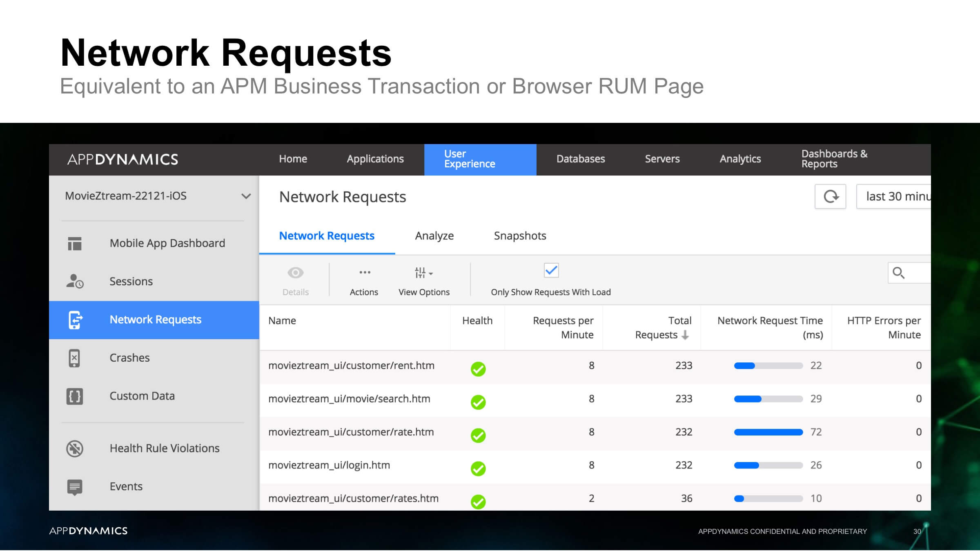The height and width of the screenshot is (551, 980).
Task: Click the Details eye icon
Action: click(295, 273)
